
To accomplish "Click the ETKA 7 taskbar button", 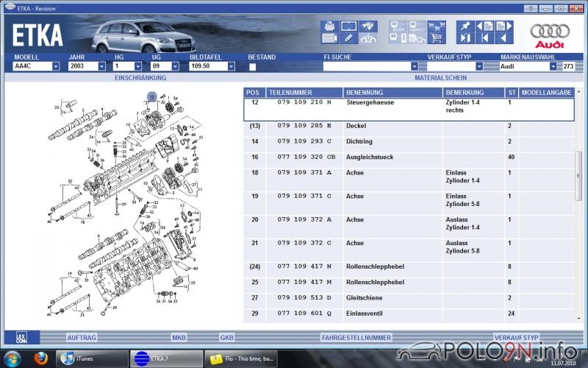I will coord(166,358).
